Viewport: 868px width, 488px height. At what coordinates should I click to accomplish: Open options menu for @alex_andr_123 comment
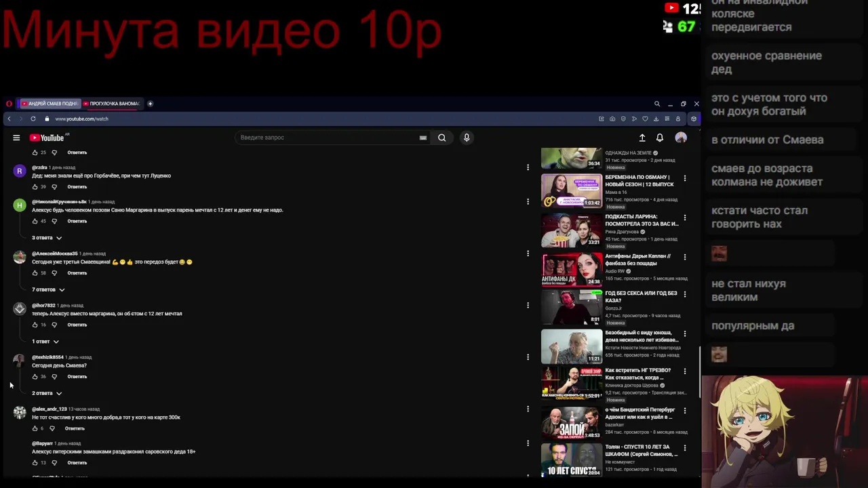coord(528,409)
